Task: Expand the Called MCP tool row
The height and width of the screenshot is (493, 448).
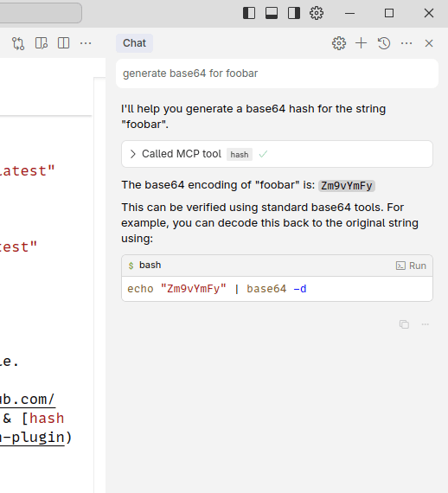Action: point(277,154)
